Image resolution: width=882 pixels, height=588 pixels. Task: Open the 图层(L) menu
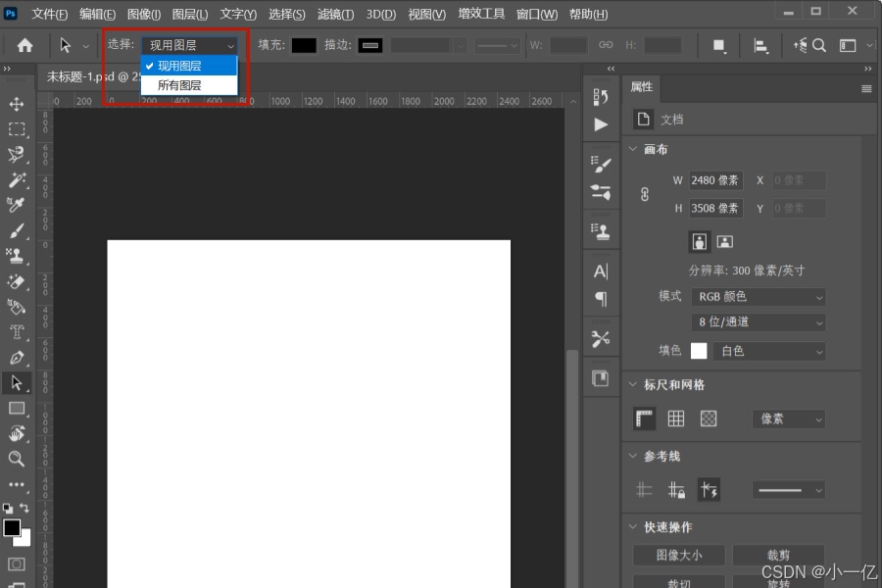click(189, 14)
